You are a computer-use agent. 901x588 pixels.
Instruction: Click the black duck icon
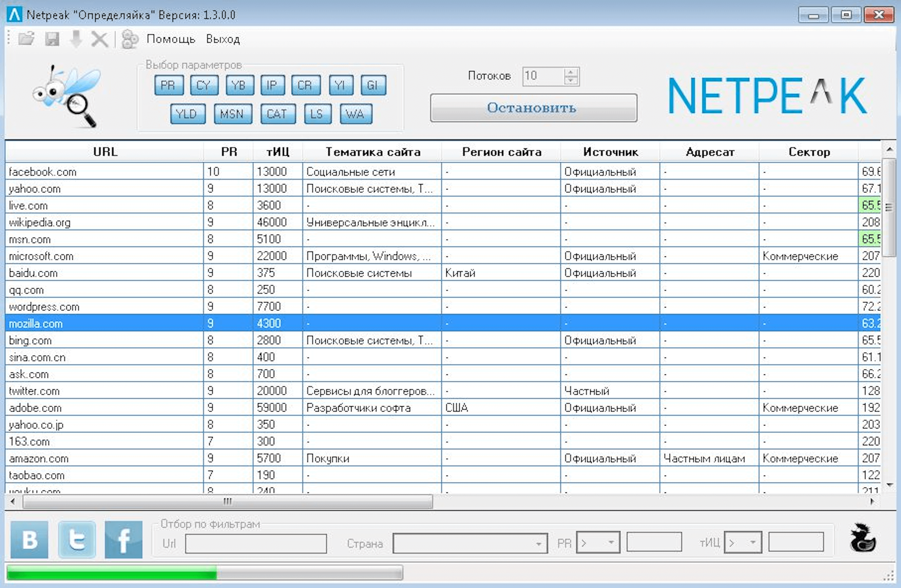862,539
